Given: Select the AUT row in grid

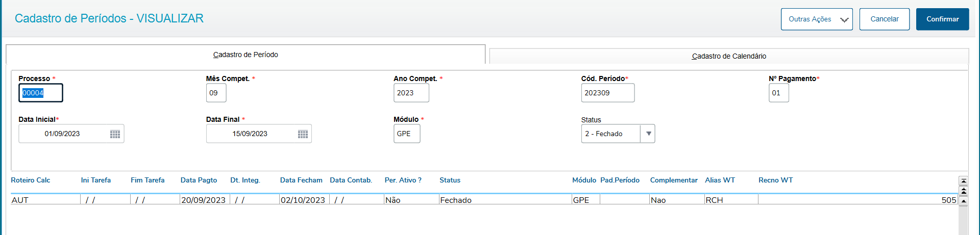Looking at the screenshot, I should (45, 200).
